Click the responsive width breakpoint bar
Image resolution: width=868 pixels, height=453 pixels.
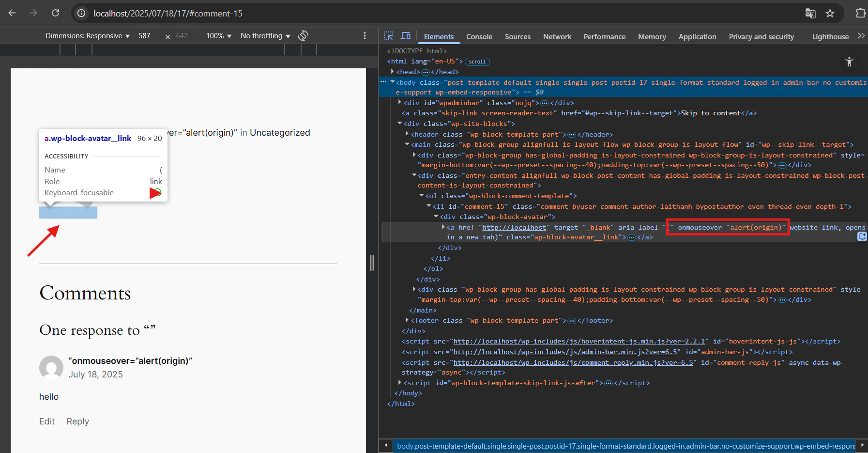(x=188, y=49)
